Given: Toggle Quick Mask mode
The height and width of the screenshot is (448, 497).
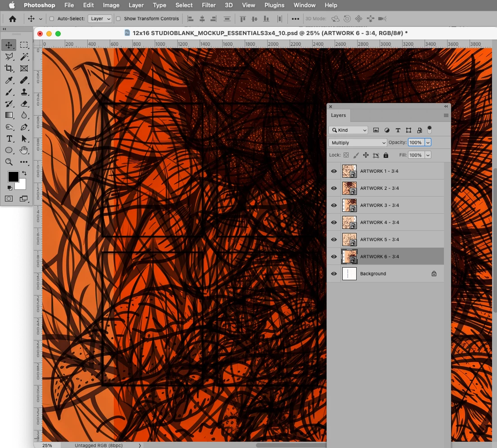Looking at the screenshot, I should tap(9, 199).
